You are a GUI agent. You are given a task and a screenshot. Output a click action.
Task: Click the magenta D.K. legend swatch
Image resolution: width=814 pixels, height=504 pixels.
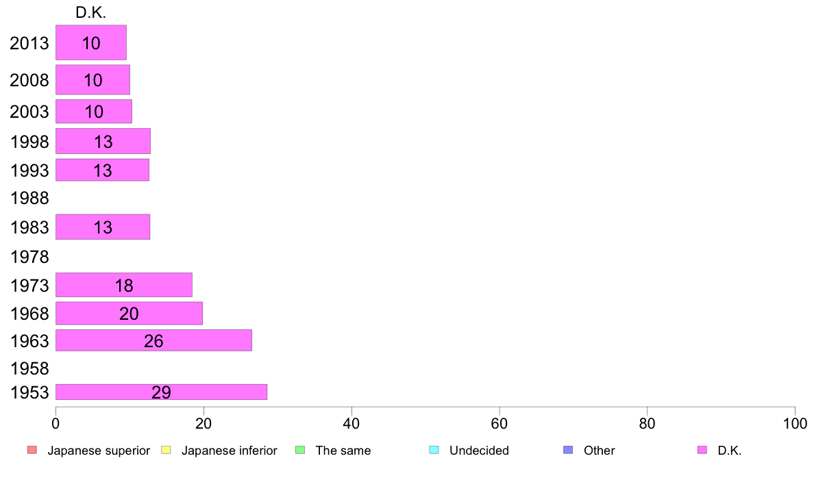point(702,450)
